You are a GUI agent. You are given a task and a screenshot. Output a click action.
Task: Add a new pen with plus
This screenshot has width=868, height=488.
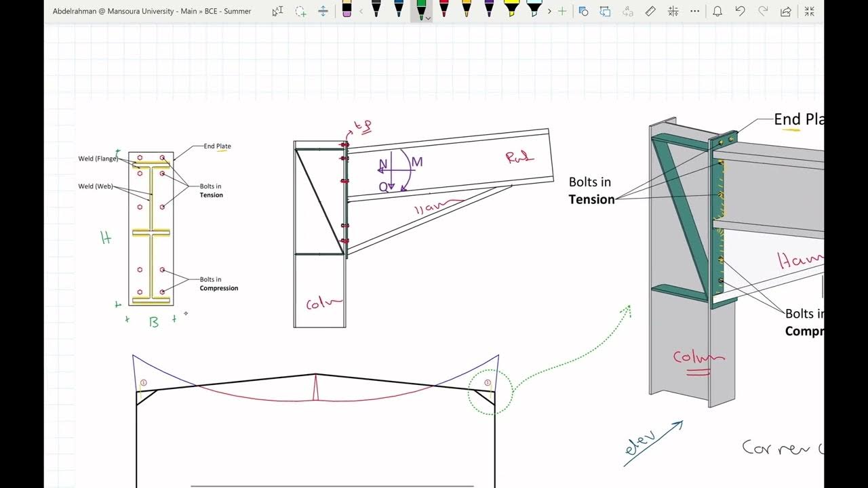tap(561, 11)
